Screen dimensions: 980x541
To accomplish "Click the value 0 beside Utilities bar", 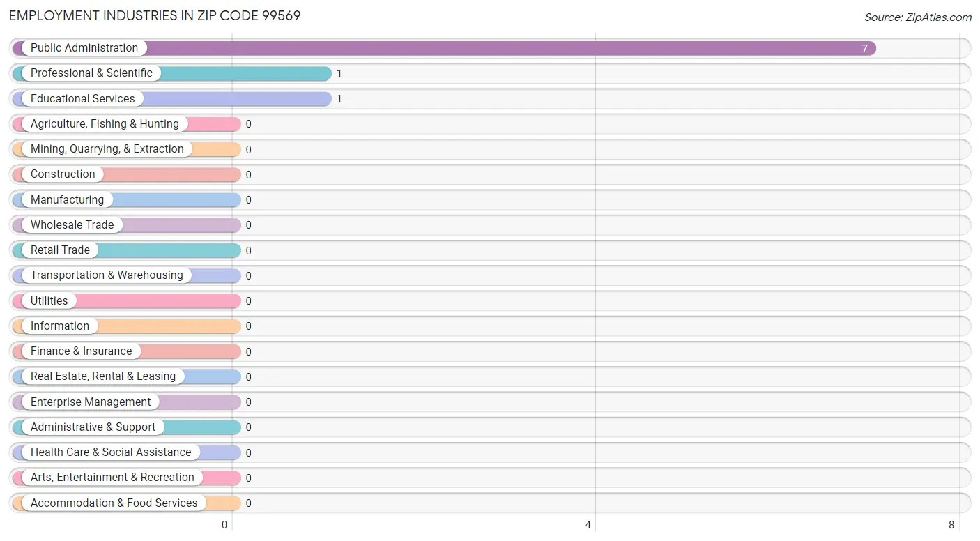I will [249, 301].
